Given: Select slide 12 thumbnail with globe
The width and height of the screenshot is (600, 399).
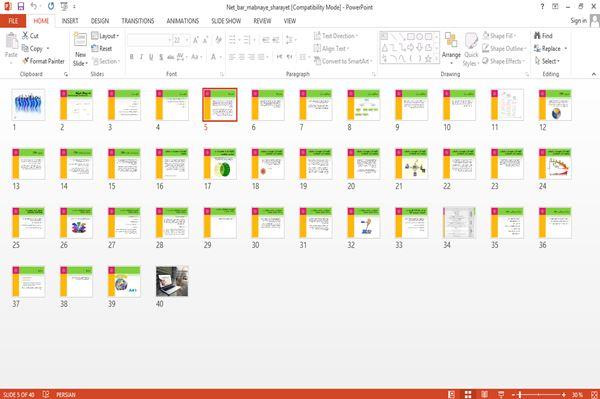Looking at the screenshot, I should [x=554, y=104].
